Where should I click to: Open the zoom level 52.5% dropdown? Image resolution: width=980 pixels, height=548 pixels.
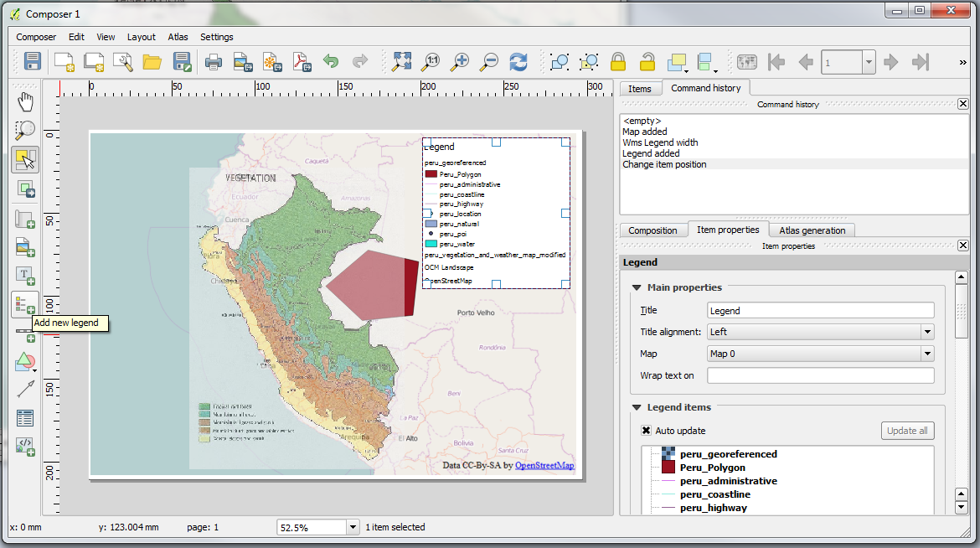click(352, 528)
